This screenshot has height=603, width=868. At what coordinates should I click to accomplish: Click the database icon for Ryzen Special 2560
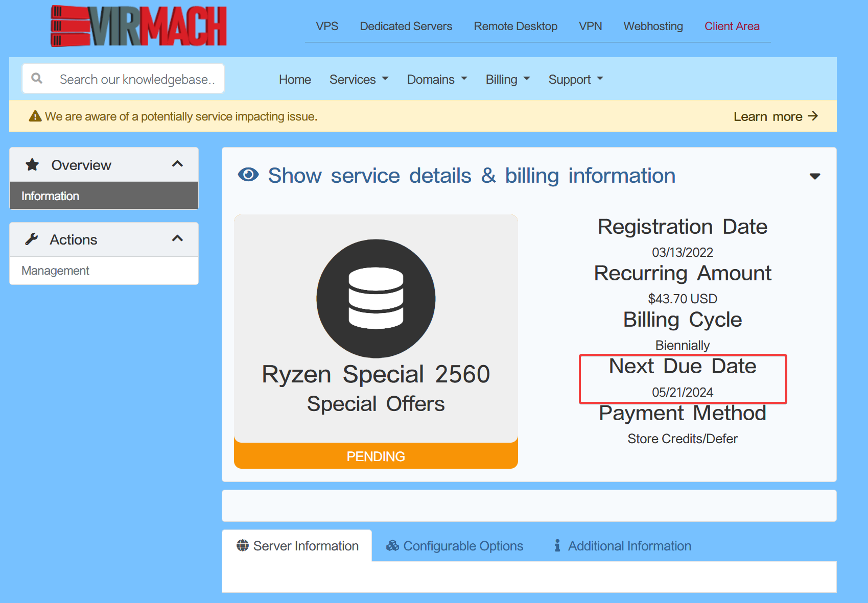point(376,299)
